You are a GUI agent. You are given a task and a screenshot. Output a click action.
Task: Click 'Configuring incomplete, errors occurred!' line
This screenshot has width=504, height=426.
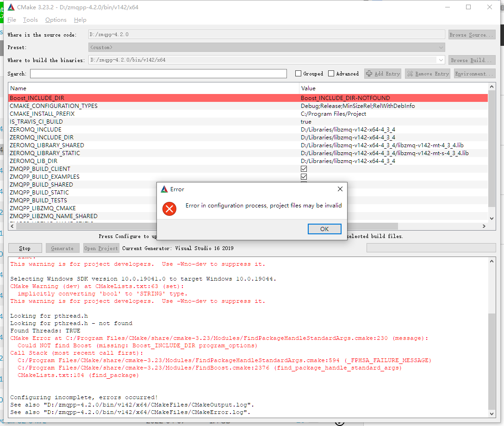[84, 397]
